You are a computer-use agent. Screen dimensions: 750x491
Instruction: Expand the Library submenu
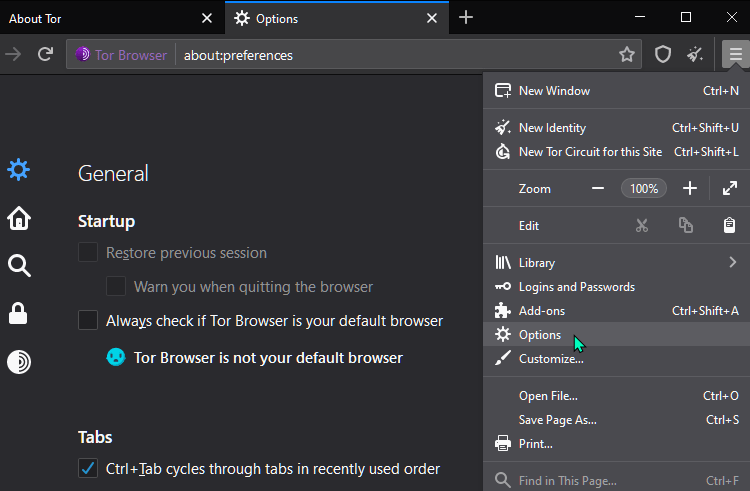tap(617, 262)
